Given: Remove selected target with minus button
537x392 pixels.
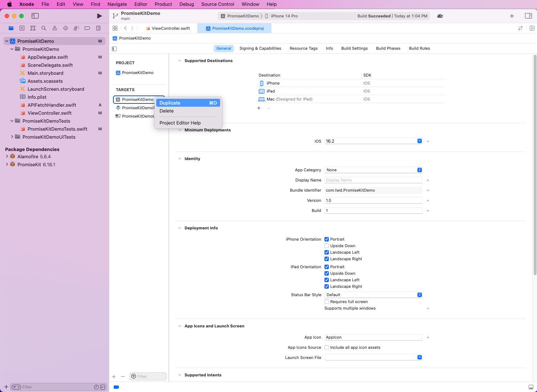Looking at the screenshot, I should pos(123,377).
